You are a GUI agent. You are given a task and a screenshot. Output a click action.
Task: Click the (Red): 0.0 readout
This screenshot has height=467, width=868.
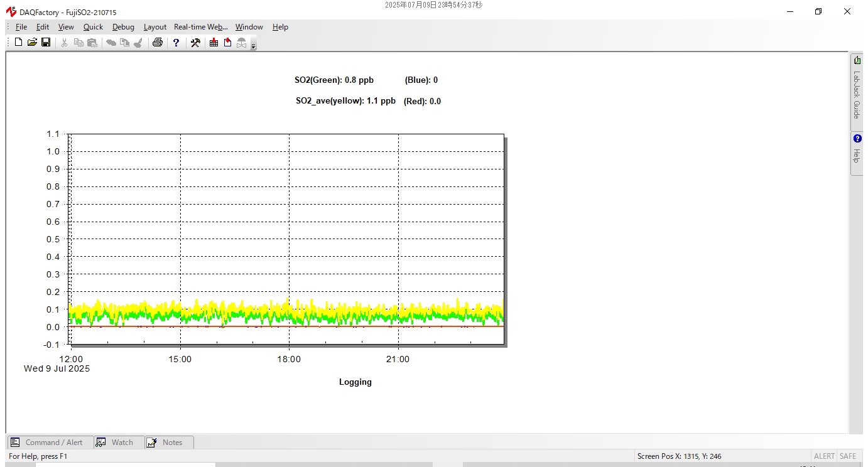point(422,101)
